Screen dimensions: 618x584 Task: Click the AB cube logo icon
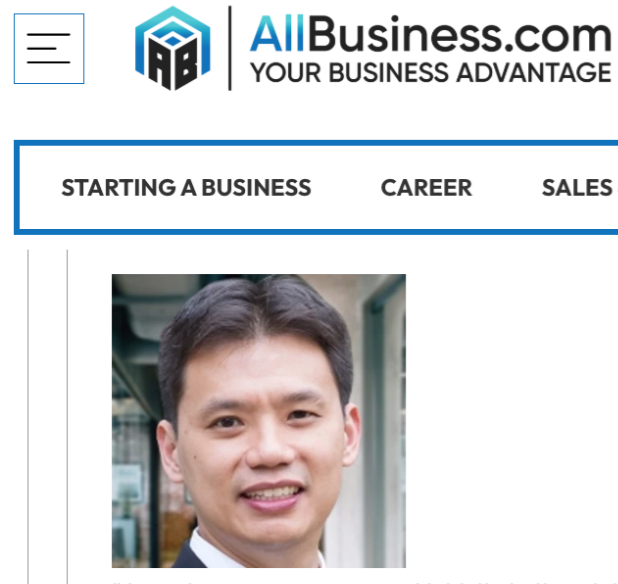(173, 48)
